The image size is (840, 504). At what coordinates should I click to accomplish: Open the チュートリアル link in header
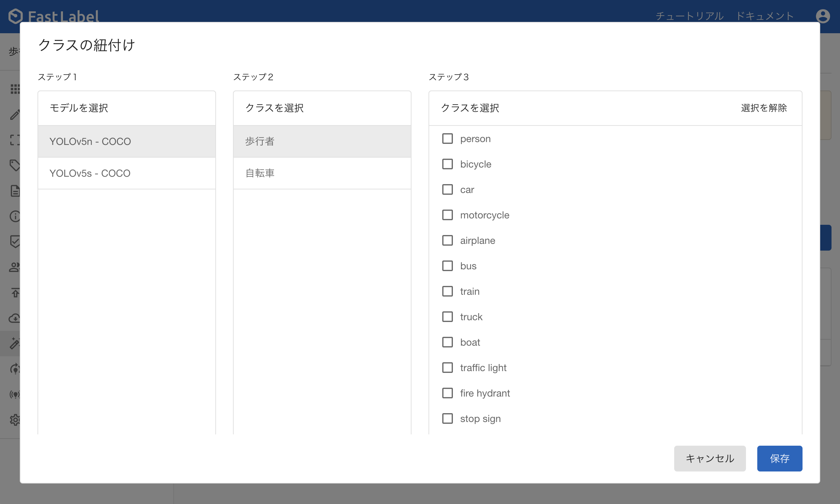coord(689,16)
